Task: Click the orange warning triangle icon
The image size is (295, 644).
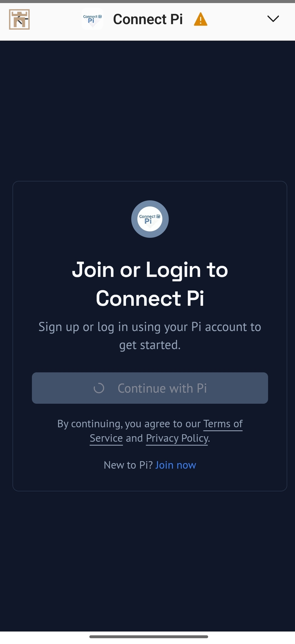Action: [x=200, y=19]
